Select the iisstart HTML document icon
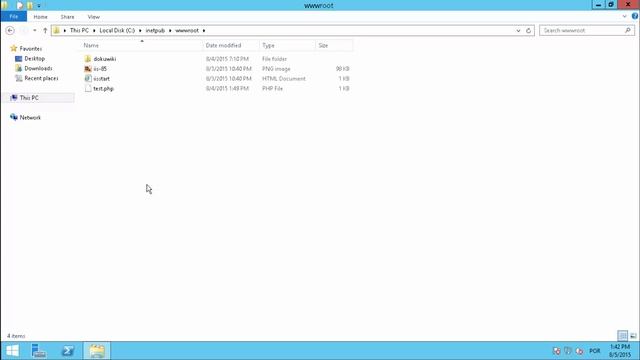This screenshot has height=360, width=640. coord(88,78)
